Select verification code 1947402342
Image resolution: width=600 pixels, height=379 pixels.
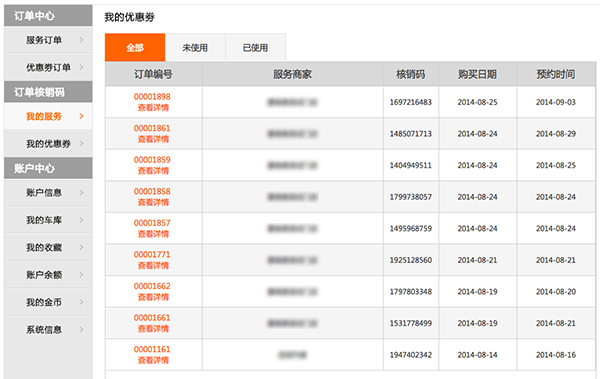coord(411,355)
